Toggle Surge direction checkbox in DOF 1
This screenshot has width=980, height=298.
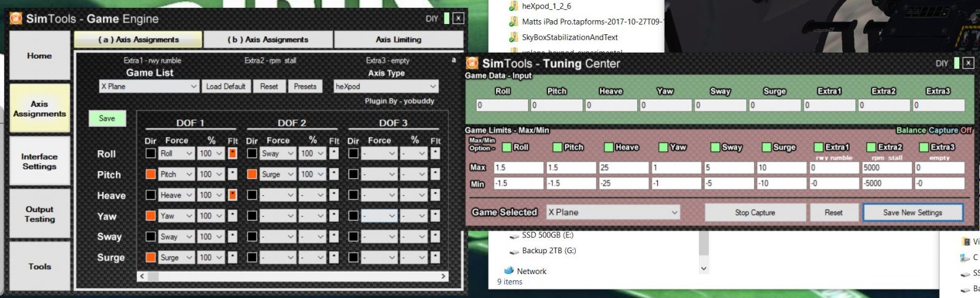click(x=151, y=258)
